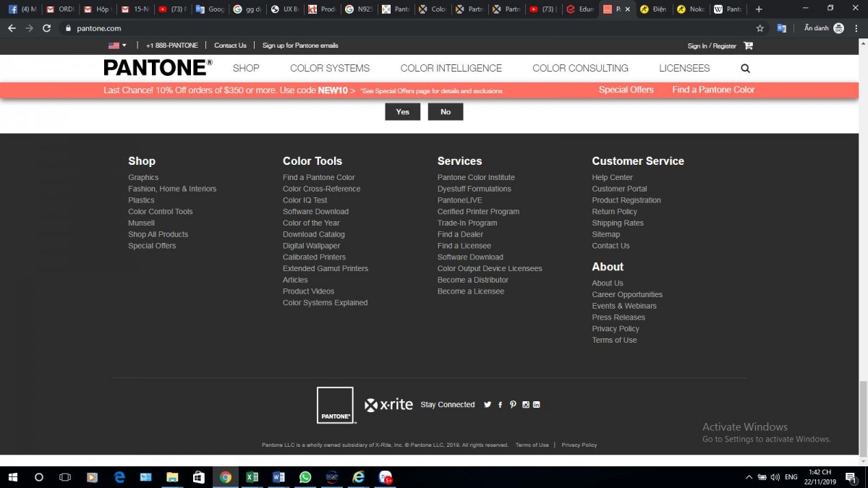Click the LinkedIn icon in footer
This screenshot has height=488, width=868.
537,405
